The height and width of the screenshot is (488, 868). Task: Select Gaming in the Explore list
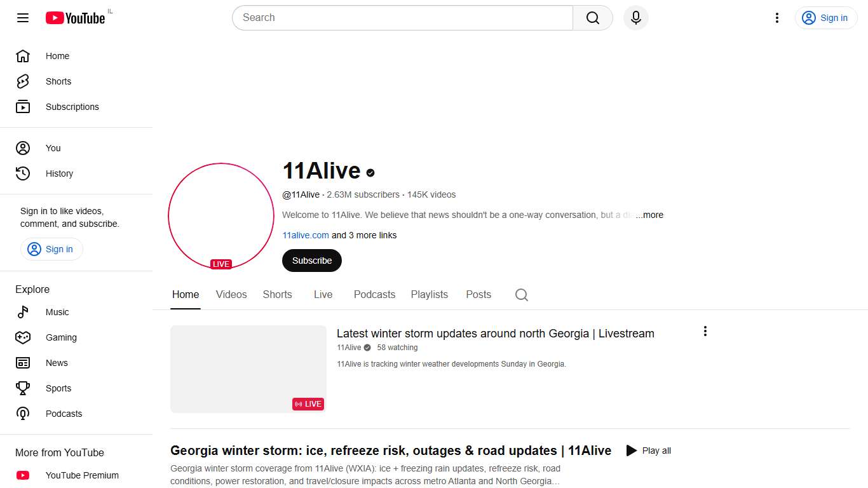(x=61, y=337)
